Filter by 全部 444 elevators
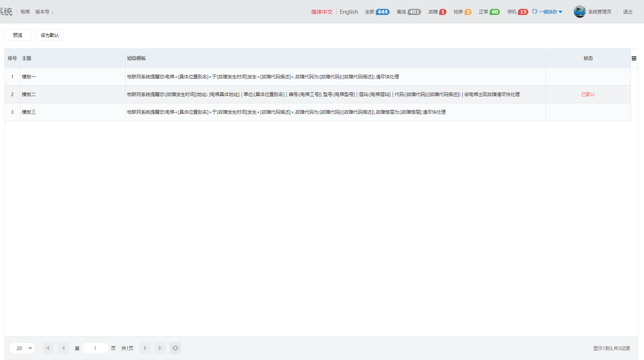 pos(377,12)
